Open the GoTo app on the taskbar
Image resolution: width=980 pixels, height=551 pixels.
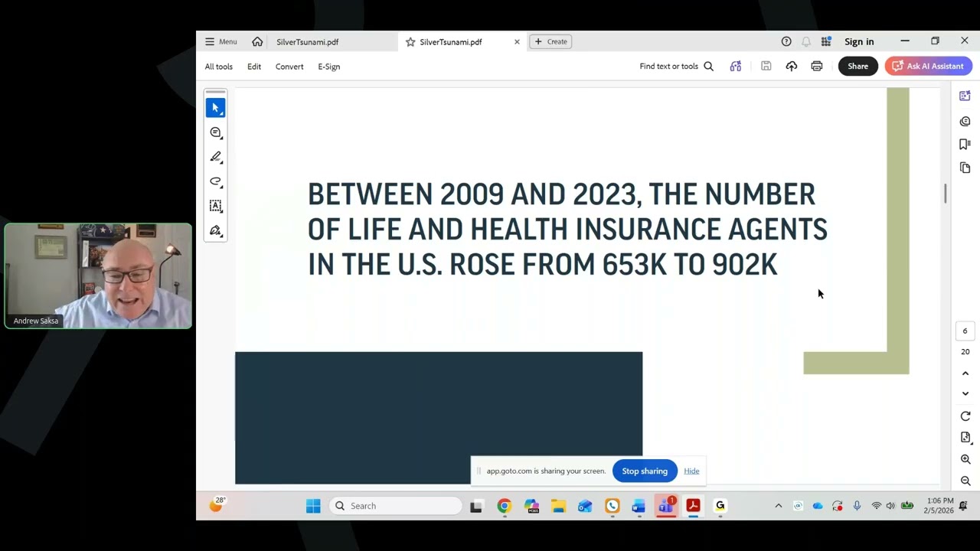(x=720, y=506)
